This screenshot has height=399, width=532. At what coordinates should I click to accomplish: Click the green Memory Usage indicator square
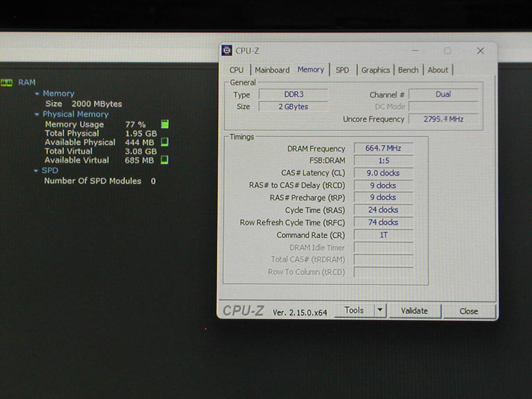pos(164,124)
